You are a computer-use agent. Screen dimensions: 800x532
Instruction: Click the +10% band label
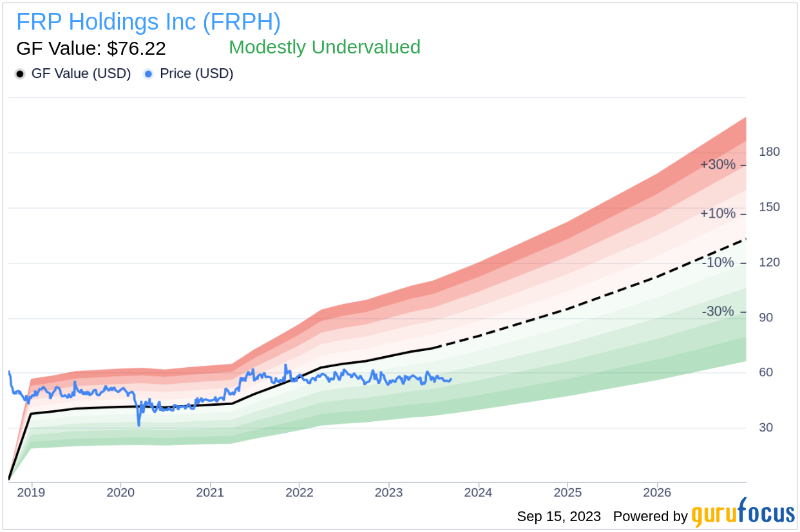(718, 214)
